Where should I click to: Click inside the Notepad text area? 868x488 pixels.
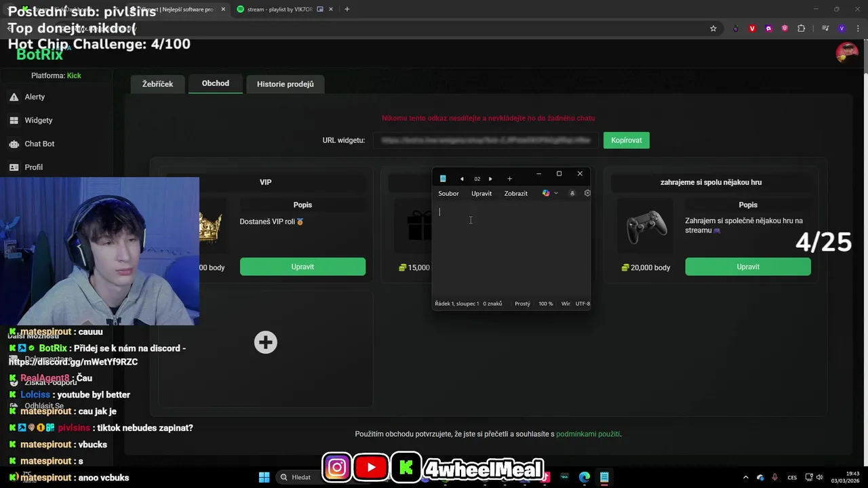click(x=512, y=249)
